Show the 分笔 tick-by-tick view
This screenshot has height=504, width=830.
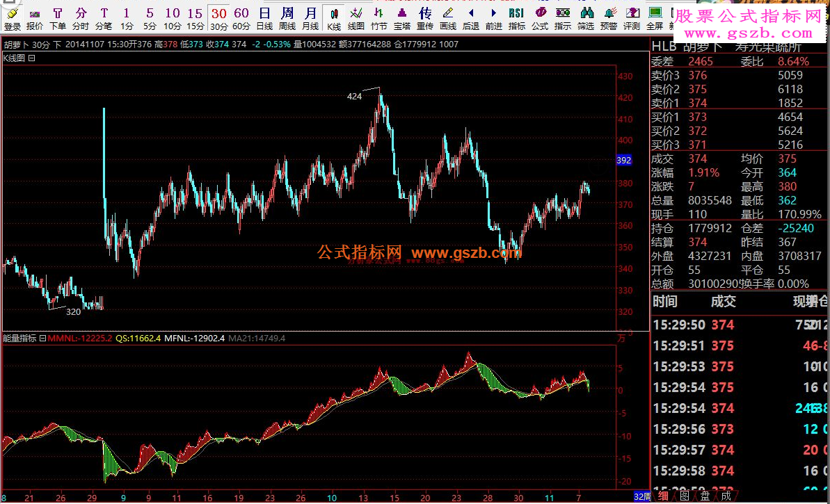104,18
